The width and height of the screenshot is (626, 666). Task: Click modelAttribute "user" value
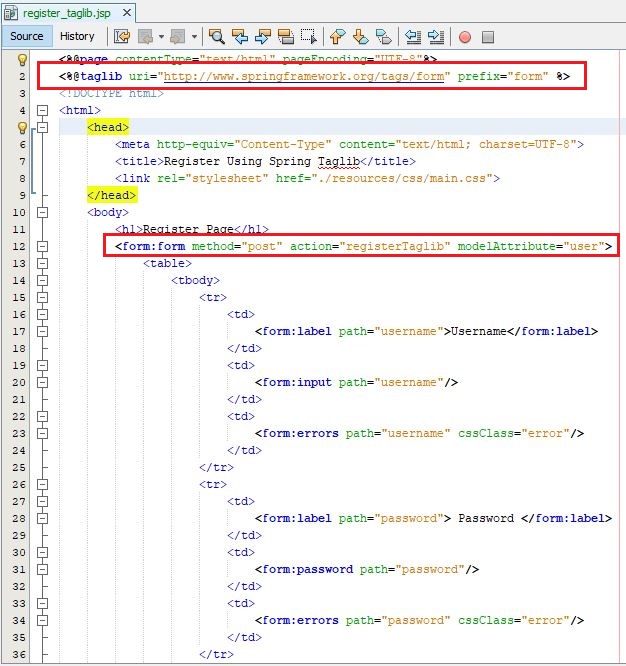[584, 246]
